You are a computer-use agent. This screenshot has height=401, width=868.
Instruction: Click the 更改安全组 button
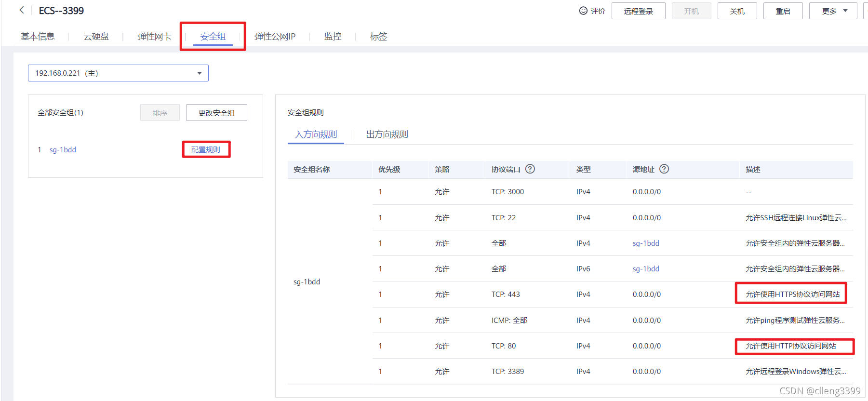coord(216,113)
